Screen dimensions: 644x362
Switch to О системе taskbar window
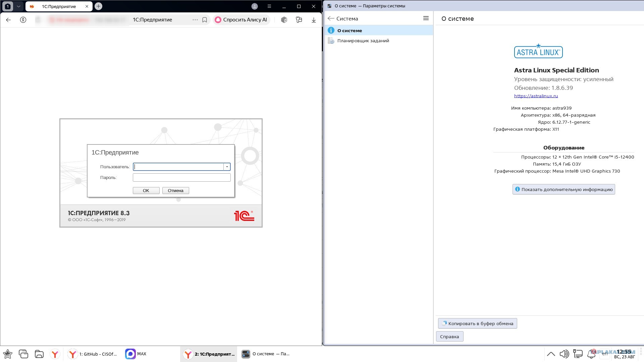266,354
